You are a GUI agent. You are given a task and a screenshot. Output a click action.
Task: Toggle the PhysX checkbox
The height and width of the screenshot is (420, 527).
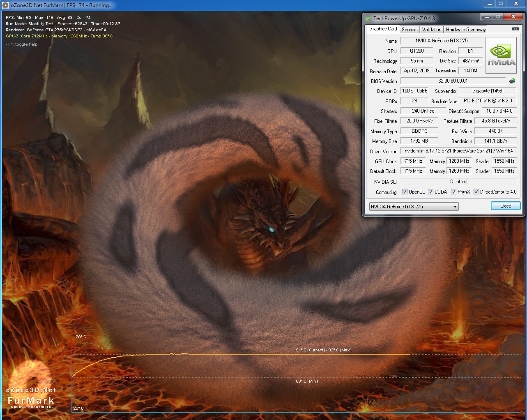(x=453, y=192)
